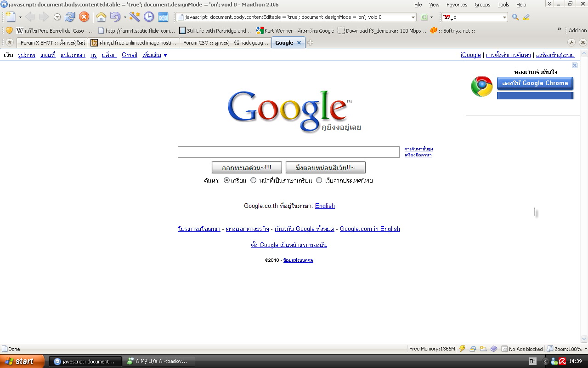The image size is (588, 368).
Task: Click the star tab list button
Action: [x=9, y=42]
